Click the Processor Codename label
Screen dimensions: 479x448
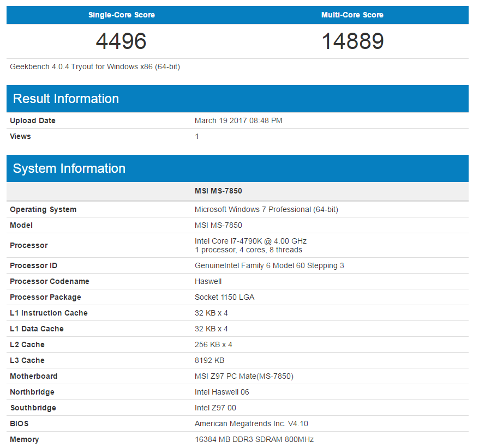click(x=50, y=281)
